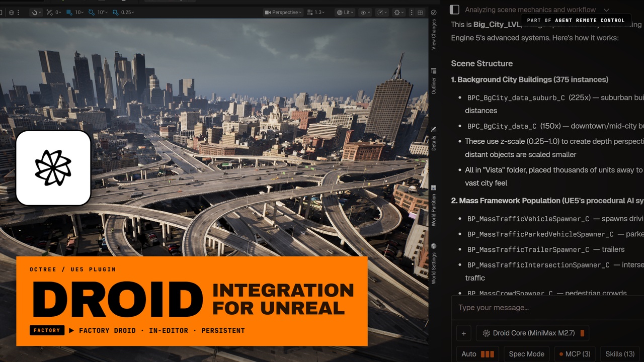Viewport: 644px width, 362px height.
Task: Open Lit view mode dropdown
Action: [x=345, y=12]
